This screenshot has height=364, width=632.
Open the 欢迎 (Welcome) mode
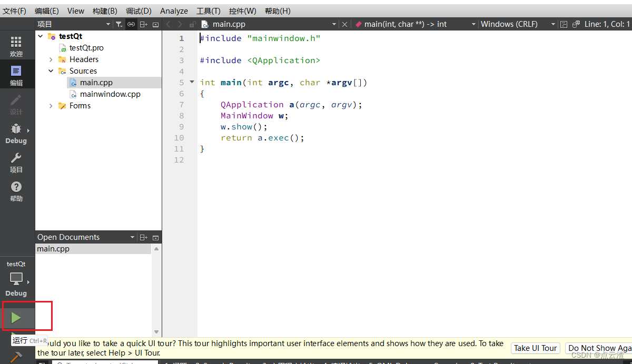[x=16, y=46]
